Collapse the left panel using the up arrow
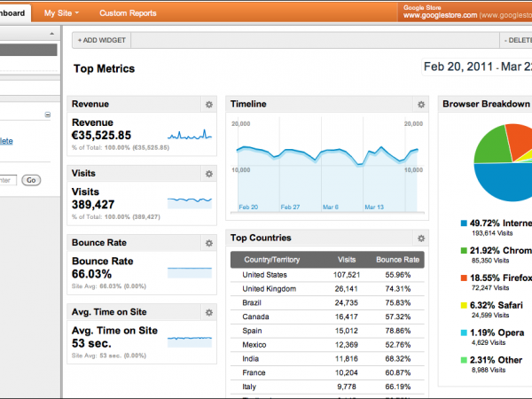Screen dimensions: 532x399 (51, 34)
